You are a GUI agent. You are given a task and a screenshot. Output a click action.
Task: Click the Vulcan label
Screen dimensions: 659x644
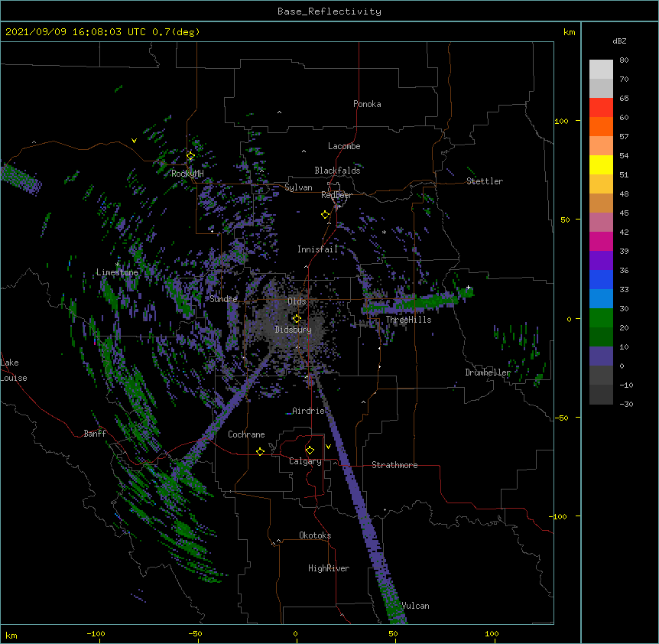[415, 606]
